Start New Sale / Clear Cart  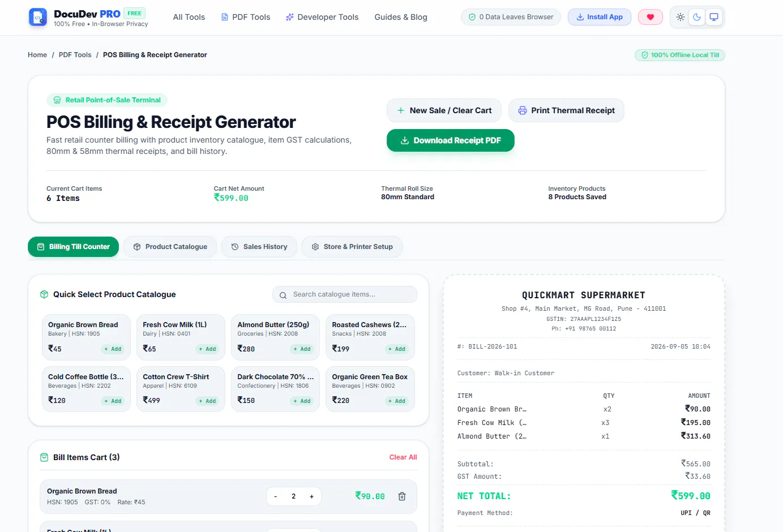pos(444,110)
